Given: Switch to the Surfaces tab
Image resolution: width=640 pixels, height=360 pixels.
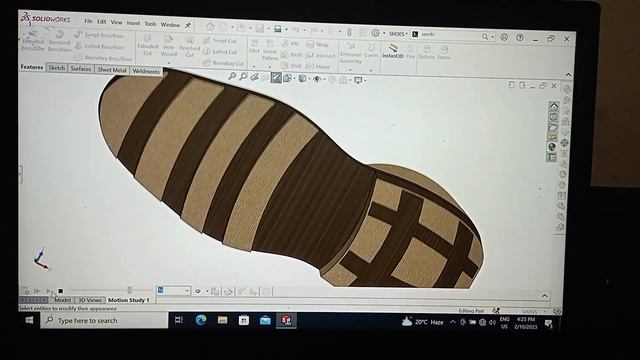Looking at the screenshot, I should pyautogui.click(x=80, y=69).
